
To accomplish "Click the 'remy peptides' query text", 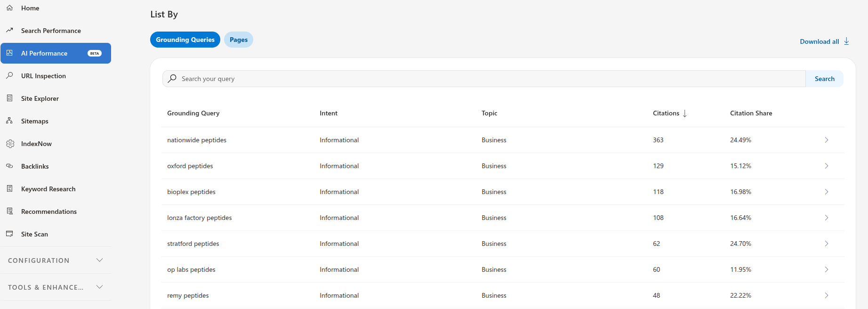I will (188, 295).
